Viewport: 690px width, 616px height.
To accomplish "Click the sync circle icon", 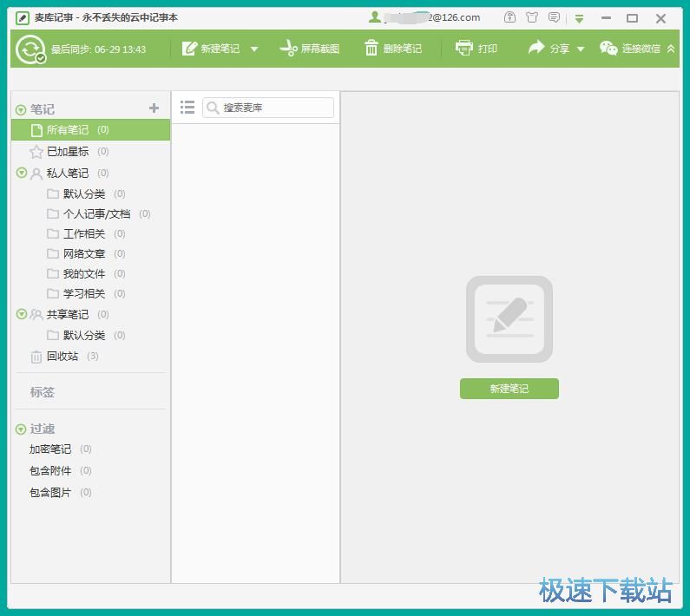I will click(x=30, y=49).
